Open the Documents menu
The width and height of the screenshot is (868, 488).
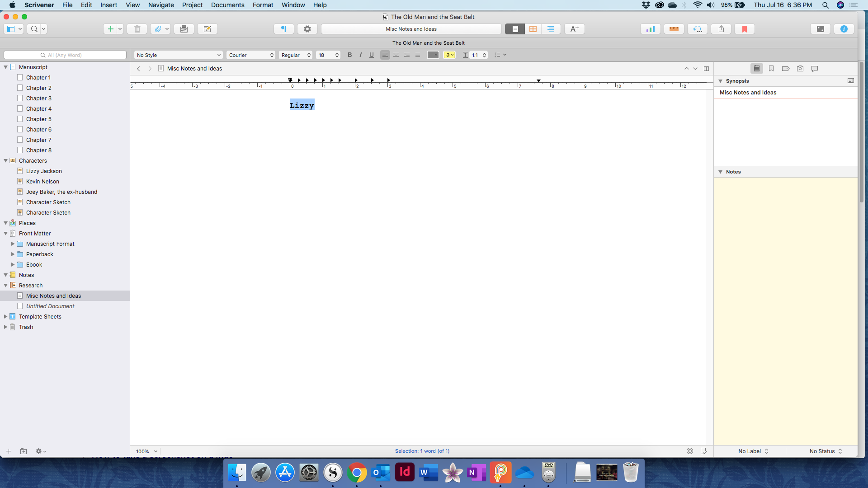[227, 5]
